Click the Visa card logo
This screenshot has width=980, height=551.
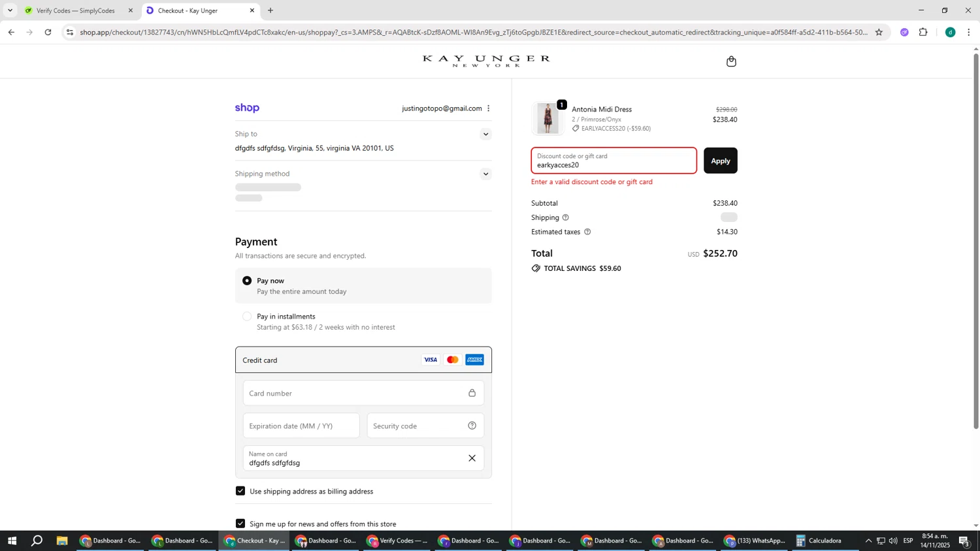[x=431, y=360]
